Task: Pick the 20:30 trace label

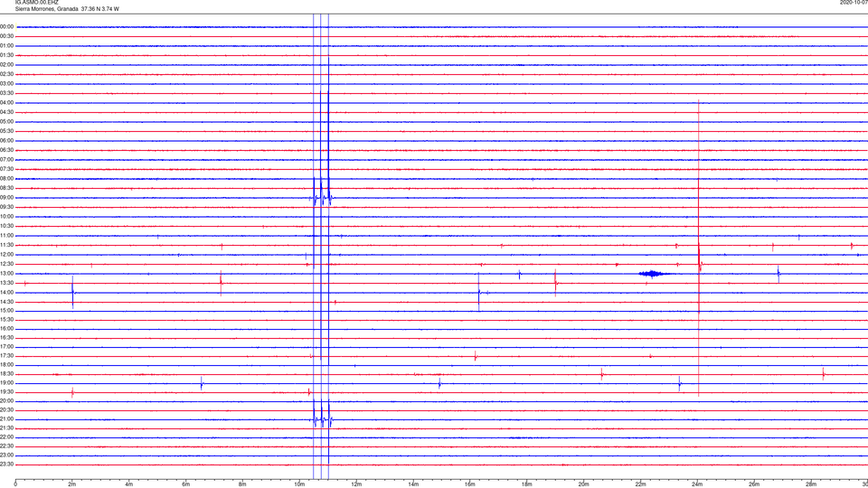Action: (x=6, y=410)
